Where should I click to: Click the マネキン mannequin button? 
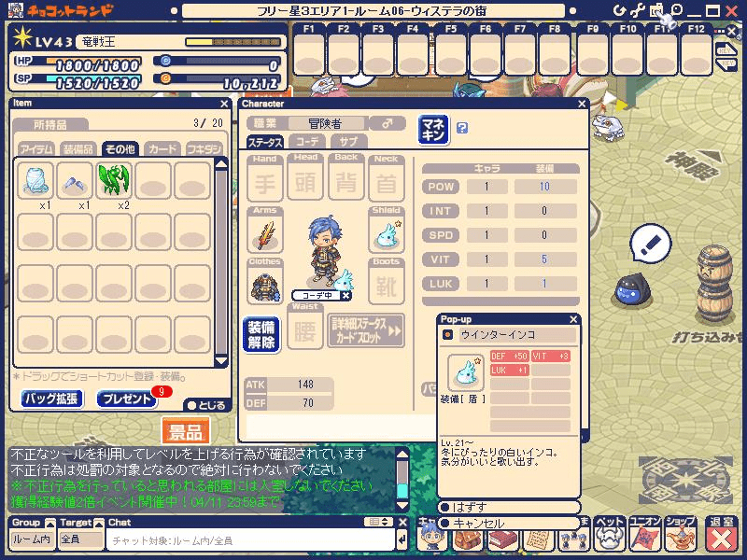click(433, 130)
